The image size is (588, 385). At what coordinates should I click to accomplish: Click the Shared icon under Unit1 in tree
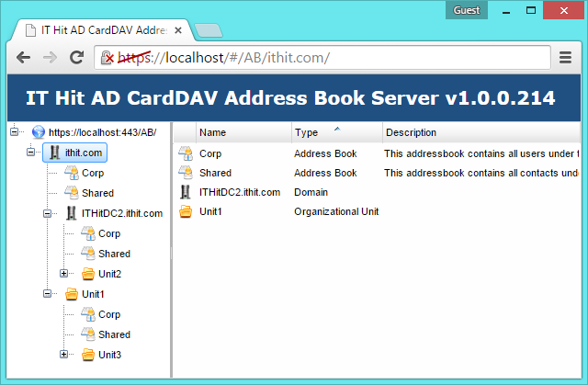click(x=88, y=334)
